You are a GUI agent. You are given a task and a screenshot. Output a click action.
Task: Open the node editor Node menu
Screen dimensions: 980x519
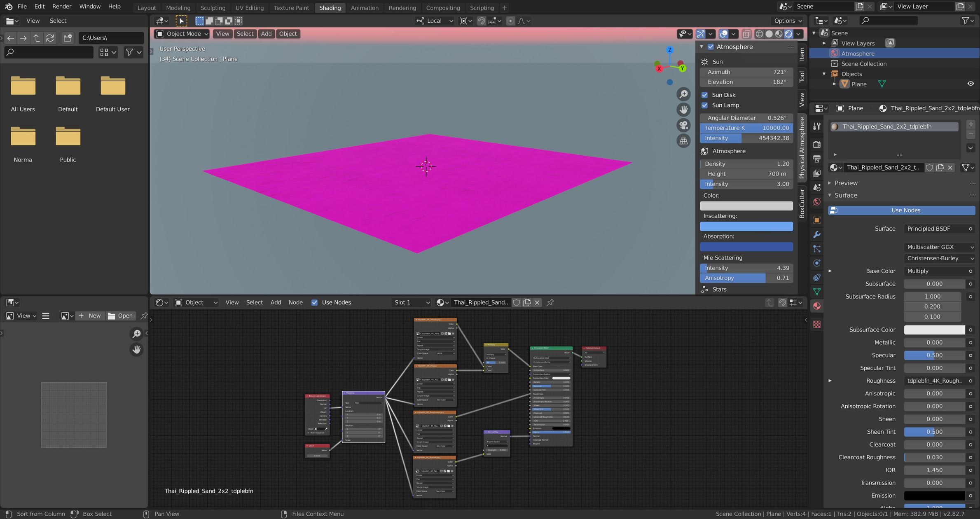tap(295, 302)
